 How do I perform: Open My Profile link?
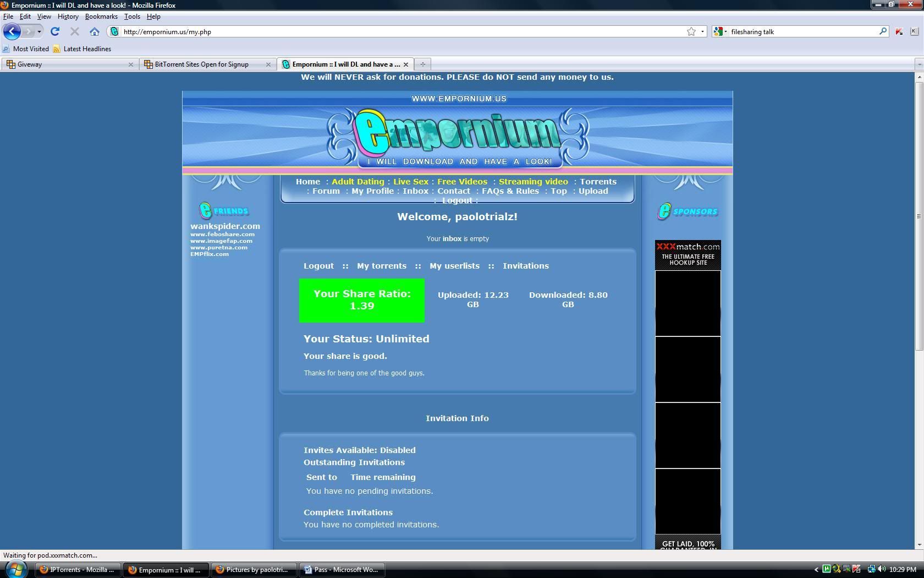(373, 191)
